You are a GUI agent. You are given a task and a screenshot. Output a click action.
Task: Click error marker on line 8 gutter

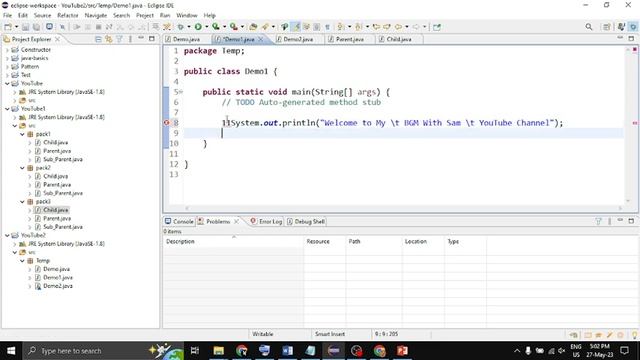coord(167,123)
